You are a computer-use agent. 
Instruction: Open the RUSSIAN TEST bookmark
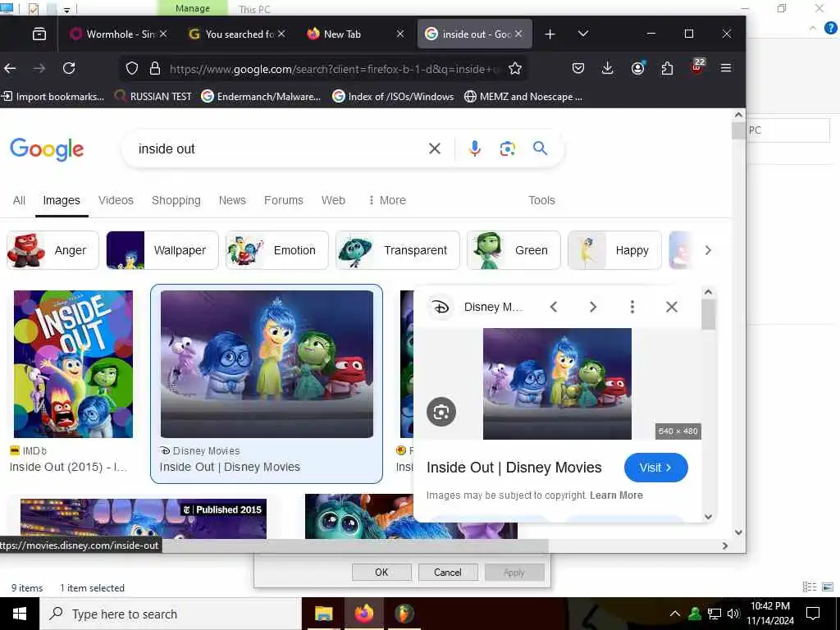153,97
